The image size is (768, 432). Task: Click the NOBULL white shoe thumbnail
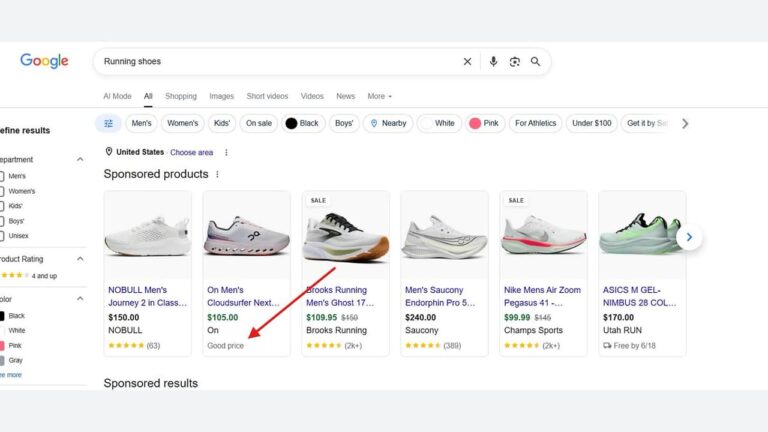[147, 235]
